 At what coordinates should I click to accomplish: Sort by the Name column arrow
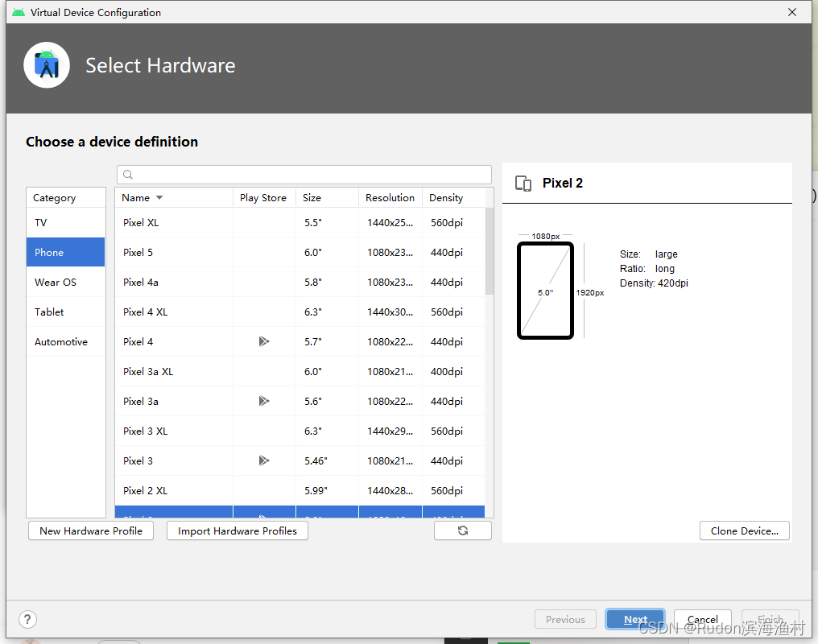(159, 198)
